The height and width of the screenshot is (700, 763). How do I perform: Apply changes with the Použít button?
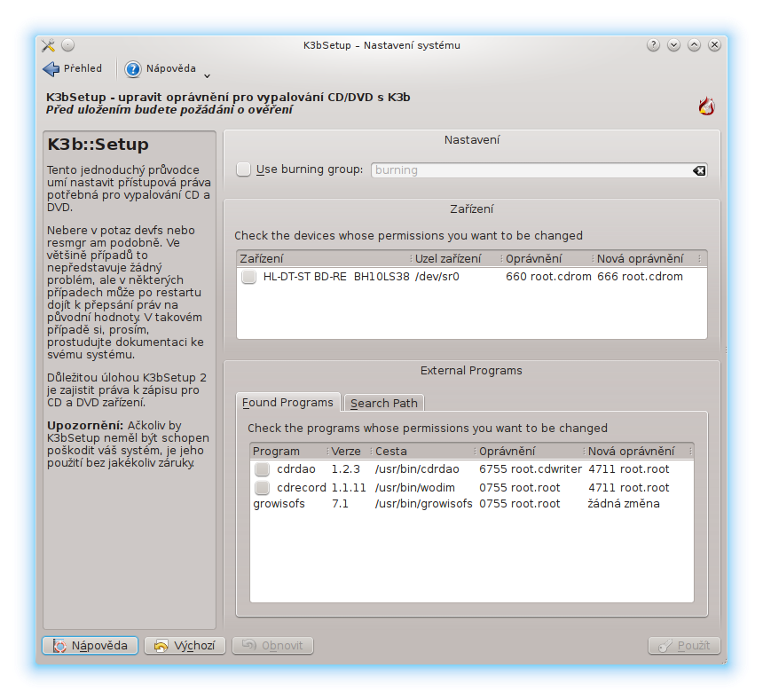(x=684, y=646)
